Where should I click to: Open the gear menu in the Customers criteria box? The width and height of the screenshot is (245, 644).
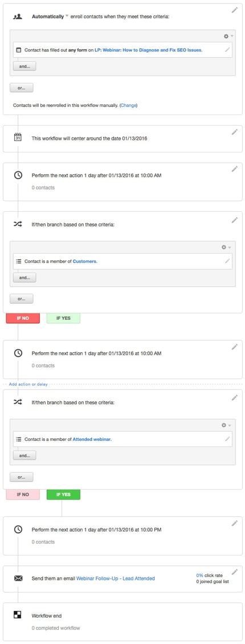(227, 247)
